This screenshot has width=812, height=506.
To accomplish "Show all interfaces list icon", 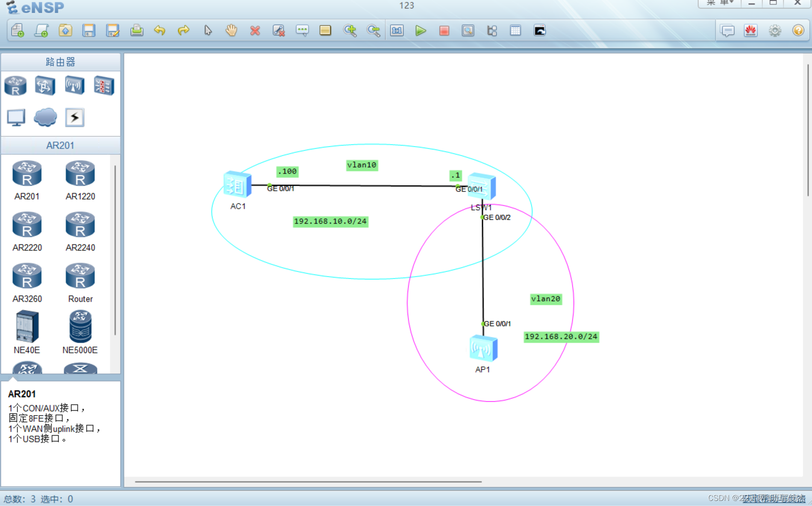I will pos(492,31).
